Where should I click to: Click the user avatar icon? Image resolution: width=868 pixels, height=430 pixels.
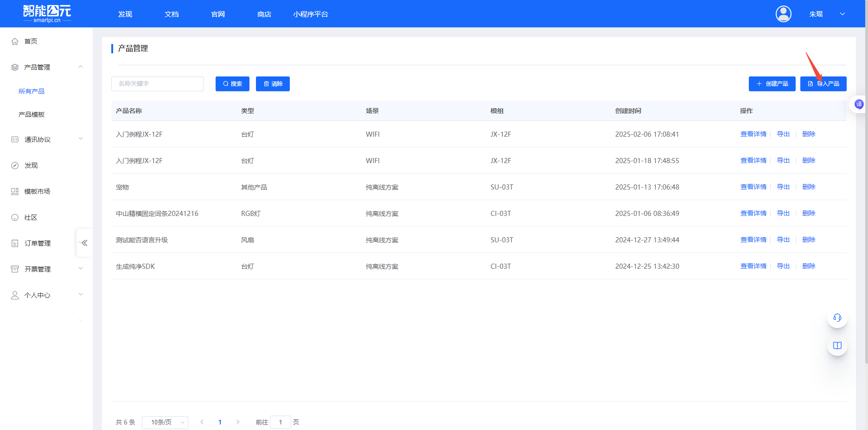coord(783,14)
